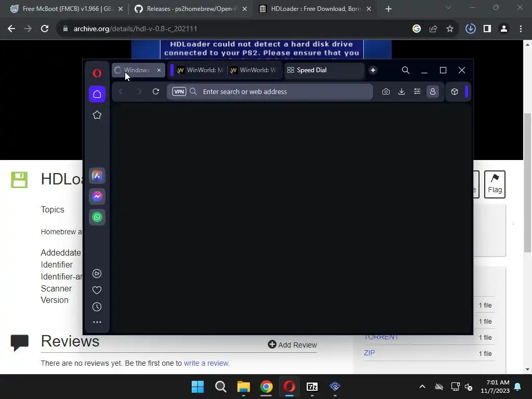
Task: Open Chrome profile icon
Action: pyautogui.click(x=504, y=29)
